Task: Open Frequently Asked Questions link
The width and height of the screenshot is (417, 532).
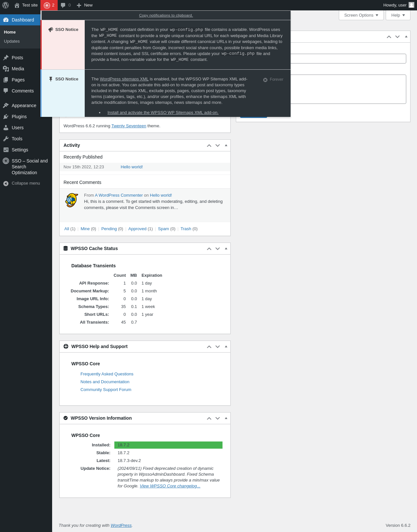Action: click(107, 374)
